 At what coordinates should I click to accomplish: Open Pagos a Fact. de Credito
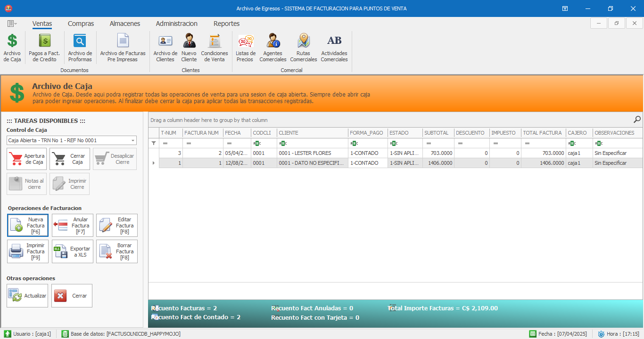tap(44, 48)
